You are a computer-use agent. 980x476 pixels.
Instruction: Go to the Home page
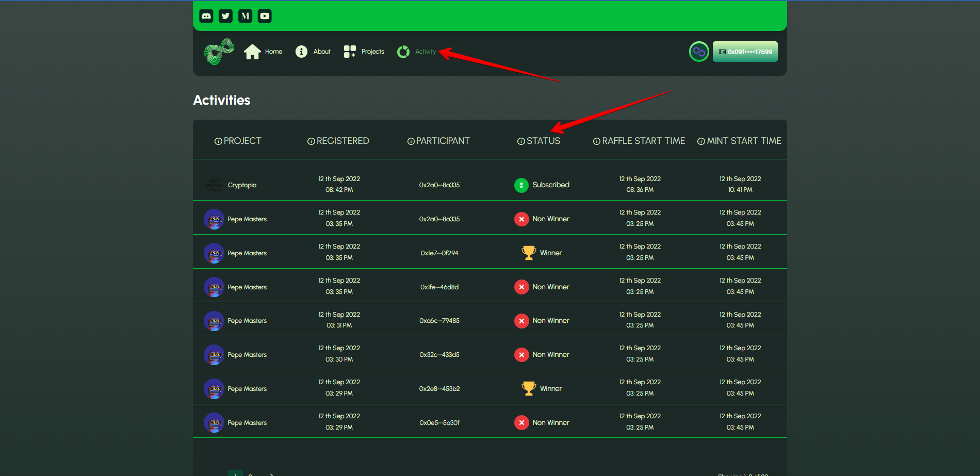263,52
